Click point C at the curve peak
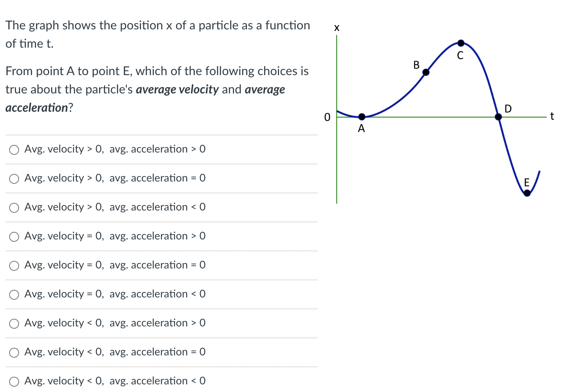Image resolution: width=571 pixels, height=392 pixels. pos(461,43)
